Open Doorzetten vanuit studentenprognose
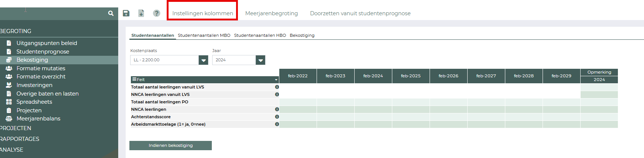The width and height of the screenshot is (644, 158). pos(360,13)
